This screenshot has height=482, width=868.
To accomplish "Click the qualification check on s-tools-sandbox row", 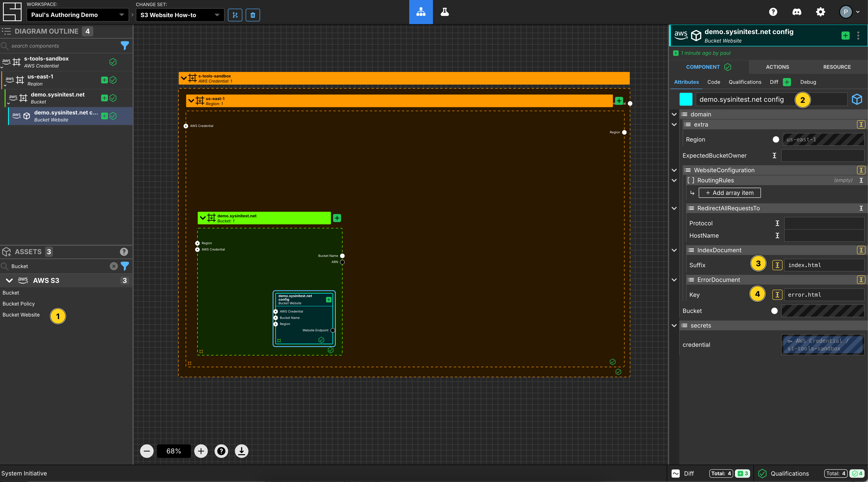I will click(x=113, y=62).
